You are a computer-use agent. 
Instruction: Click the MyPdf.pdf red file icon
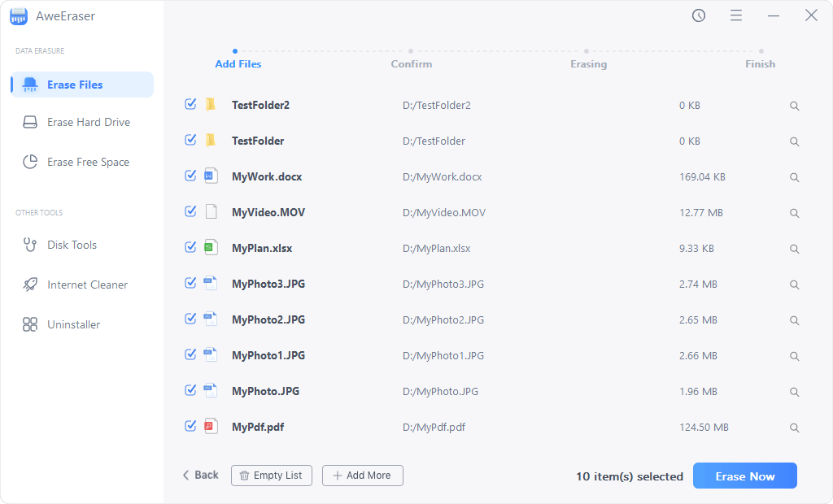pyautogui.click(x=211, y=426)
